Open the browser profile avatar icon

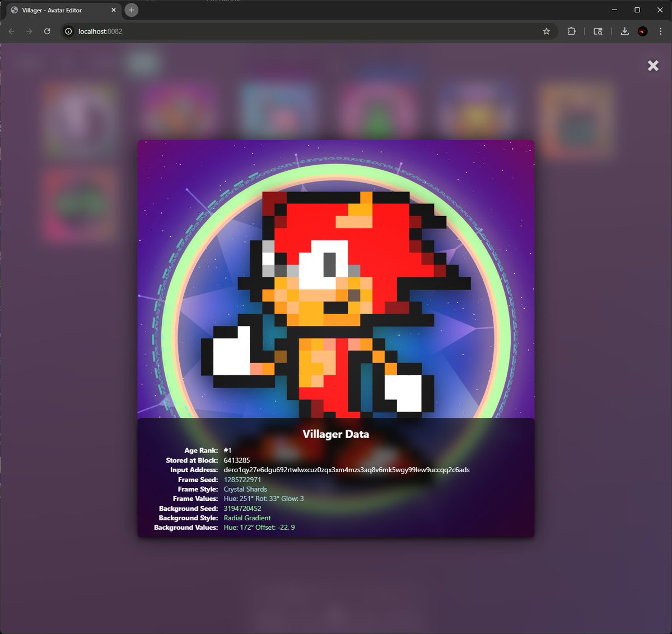[643, 31]
